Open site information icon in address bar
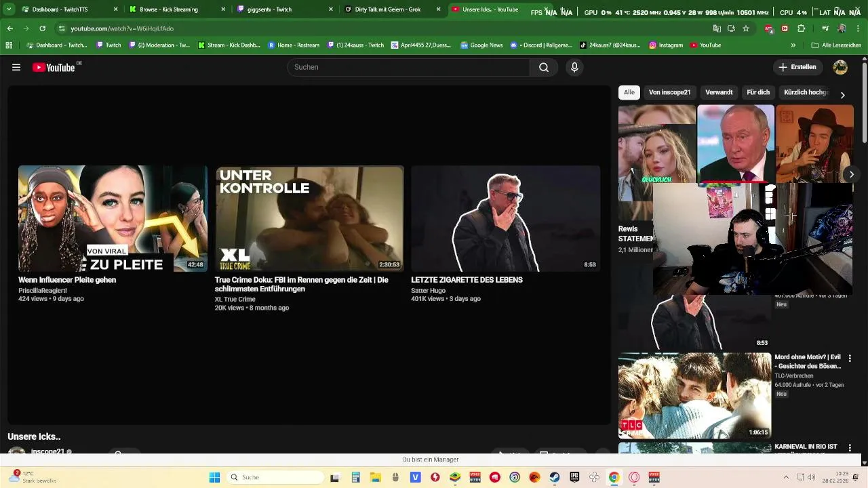868x488 pixels. (x=62, y=28)
